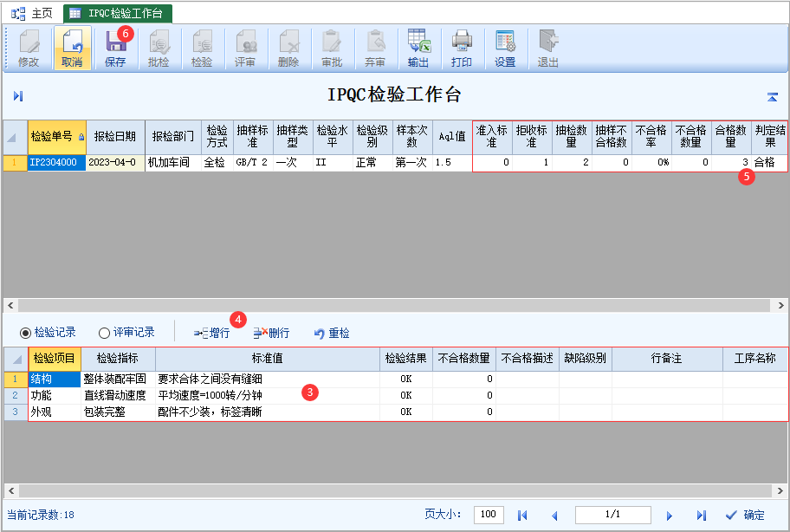Viewport: 790px width, 532px height.
Task: Click the 判定结果 column header
Action: pos(770,137)
